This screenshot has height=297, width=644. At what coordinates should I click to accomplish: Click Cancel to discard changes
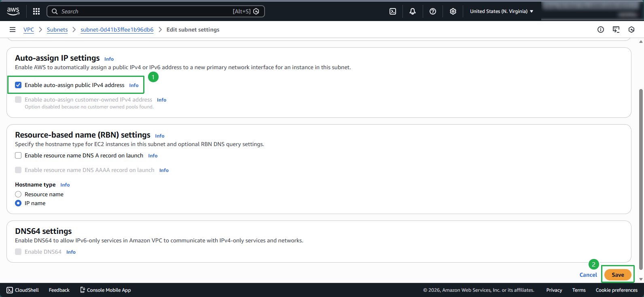coord(588,275)
